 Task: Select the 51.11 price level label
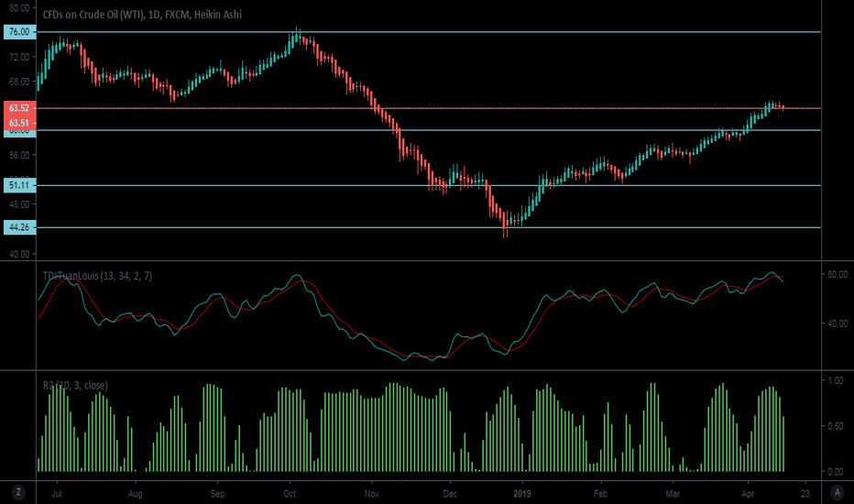click(19, 185)
